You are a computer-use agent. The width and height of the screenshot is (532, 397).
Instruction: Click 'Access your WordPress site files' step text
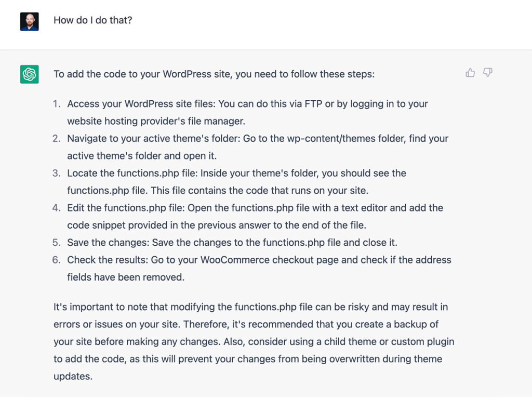(x=141, y=104)
